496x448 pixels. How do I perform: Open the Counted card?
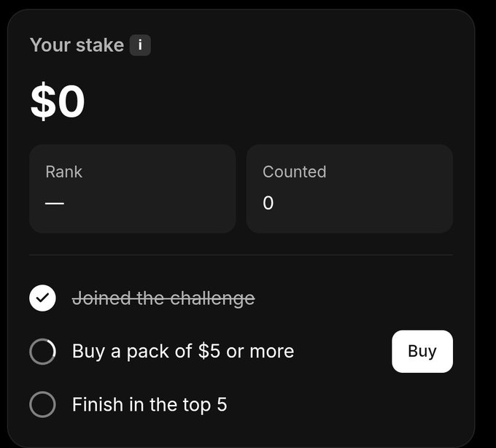(349, 189)
